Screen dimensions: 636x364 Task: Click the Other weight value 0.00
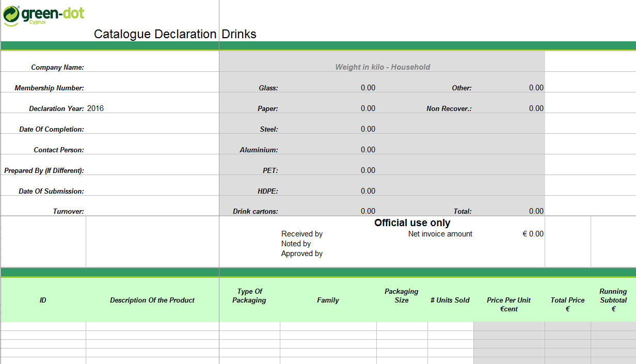tap(536, 88)
